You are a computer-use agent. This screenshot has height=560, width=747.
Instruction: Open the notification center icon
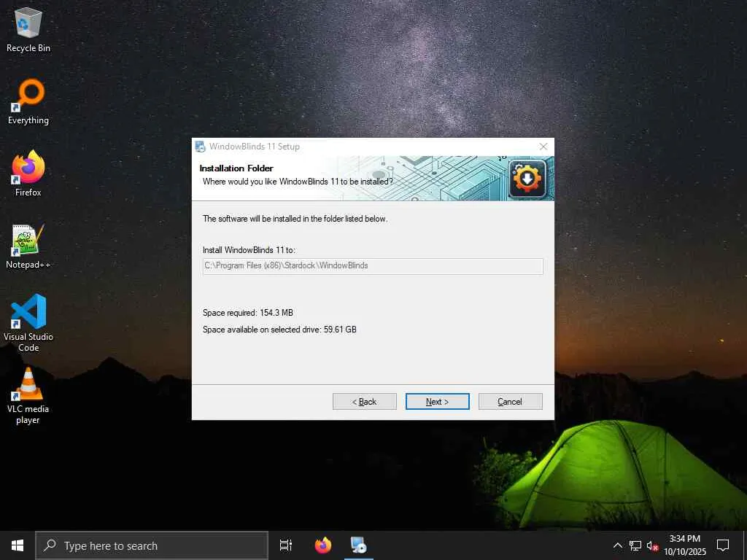pyautogui.click(x=723, y=545)
